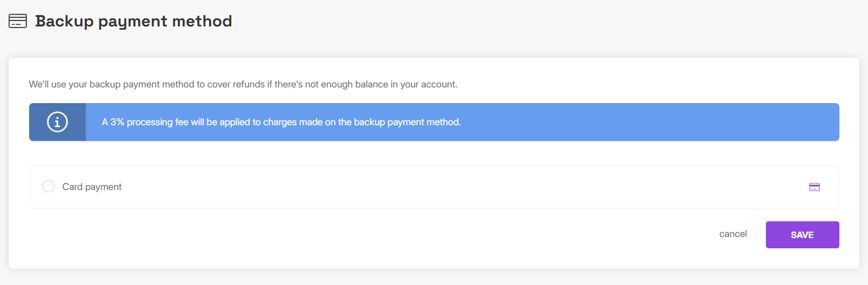The height and width of the screenshot is (285, 868).
Task: Click the "Card payment" label text
Action: [92, 187]
